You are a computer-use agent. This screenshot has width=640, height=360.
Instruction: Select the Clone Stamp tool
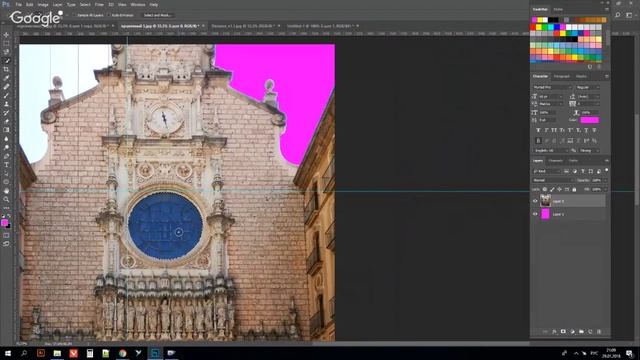7,104
